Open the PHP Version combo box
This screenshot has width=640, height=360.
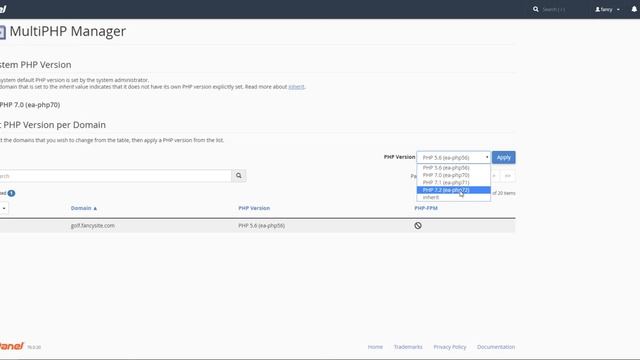point(453,158)
